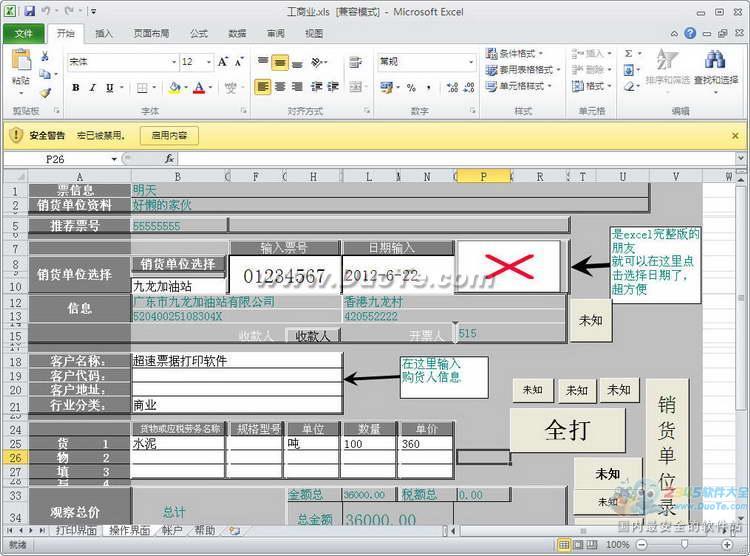Switch to the 数据 Data tab

(x=237, y=33)
